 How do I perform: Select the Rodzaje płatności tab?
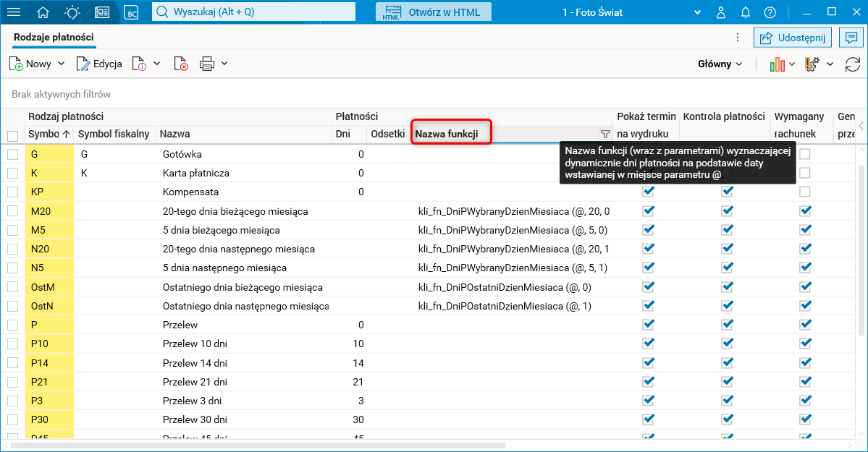(x=54, y=37)
